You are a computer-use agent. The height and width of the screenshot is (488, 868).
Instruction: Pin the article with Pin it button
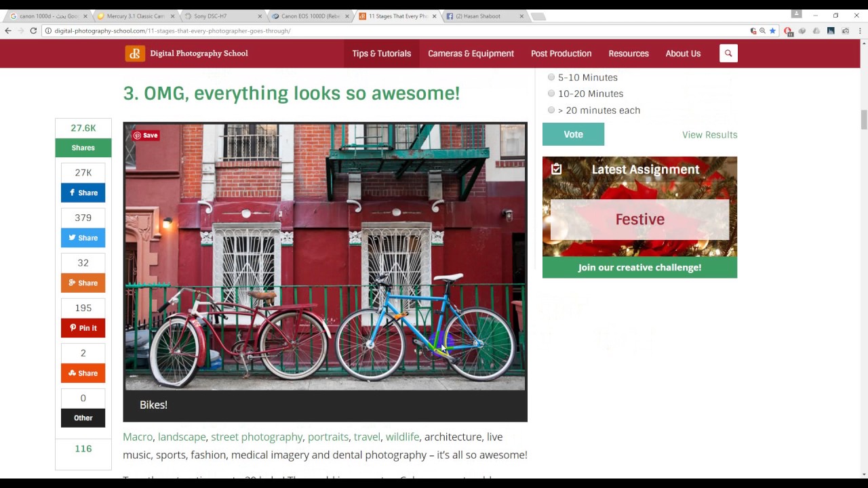pos(83,328)
